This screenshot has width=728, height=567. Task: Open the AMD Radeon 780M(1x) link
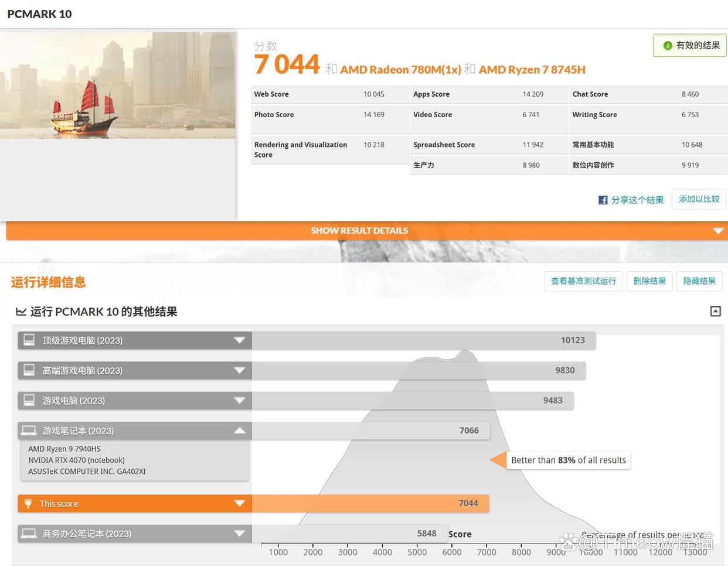click(x=400, y=70)
